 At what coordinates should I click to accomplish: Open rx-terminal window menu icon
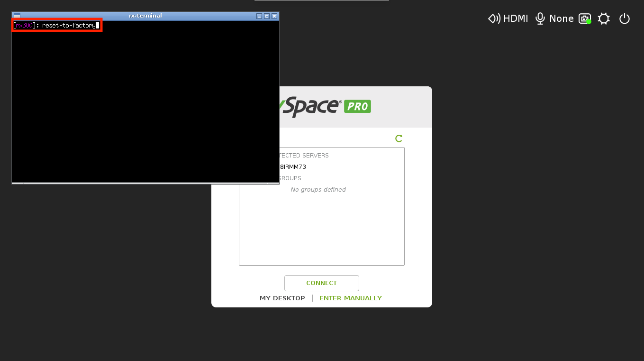pyautogui.click(x=17, y=16)
